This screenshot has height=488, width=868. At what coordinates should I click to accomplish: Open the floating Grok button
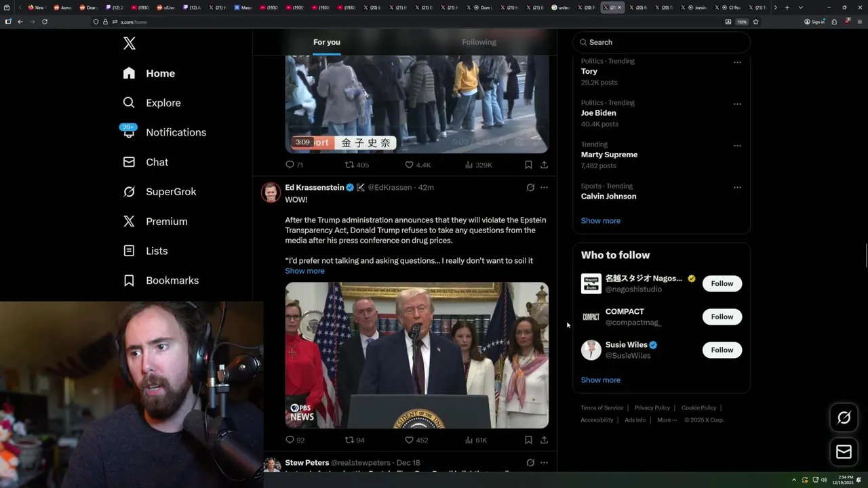[x=844, y=418]
